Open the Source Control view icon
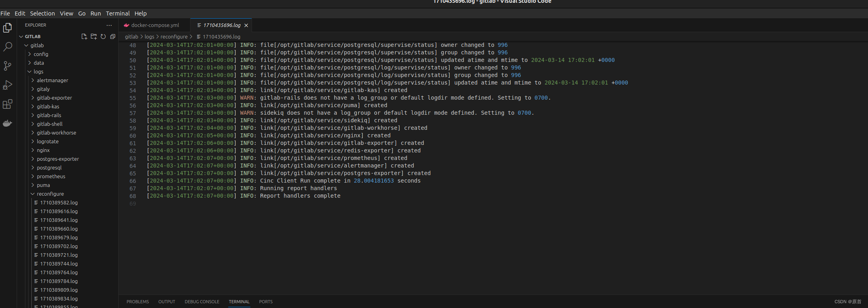 8,66
